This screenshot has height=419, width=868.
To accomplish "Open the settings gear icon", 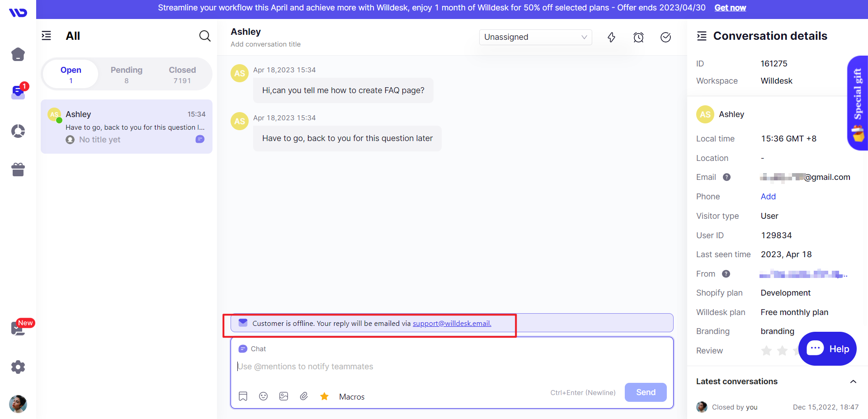I will (18, 367).
